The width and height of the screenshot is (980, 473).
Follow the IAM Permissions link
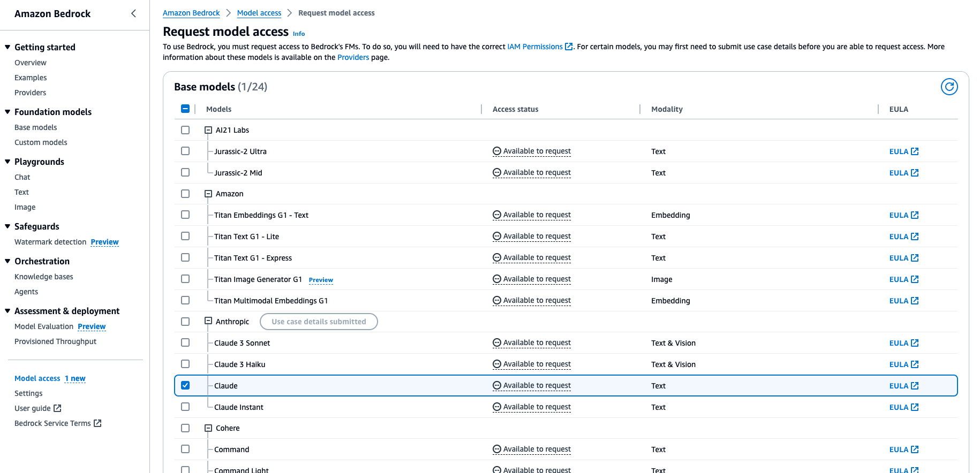tap(535, 47)
